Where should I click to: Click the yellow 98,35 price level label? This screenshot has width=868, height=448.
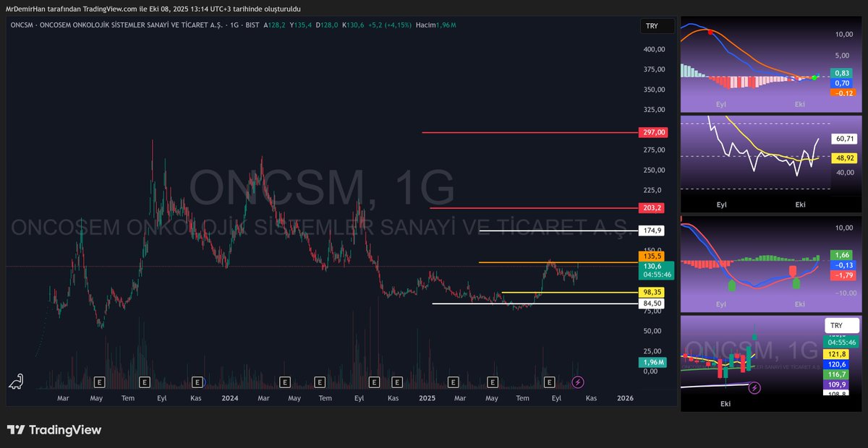(652, 293)
